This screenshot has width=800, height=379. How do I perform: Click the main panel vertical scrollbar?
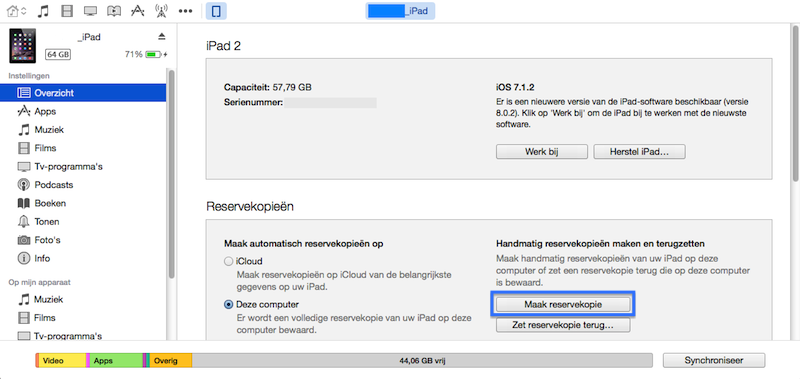[795, 105]
